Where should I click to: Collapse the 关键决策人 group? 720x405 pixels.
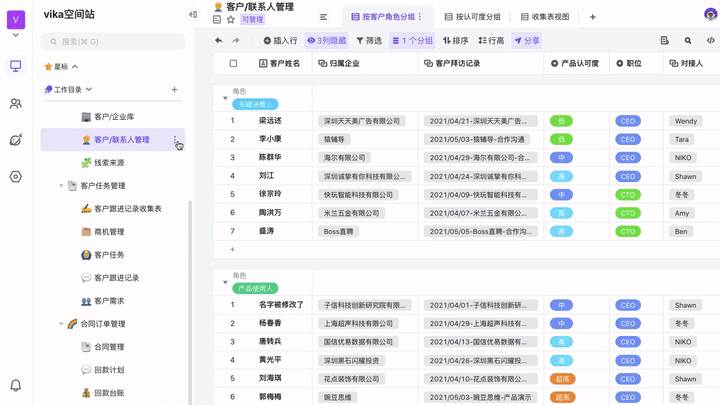(x=225, y=98)
